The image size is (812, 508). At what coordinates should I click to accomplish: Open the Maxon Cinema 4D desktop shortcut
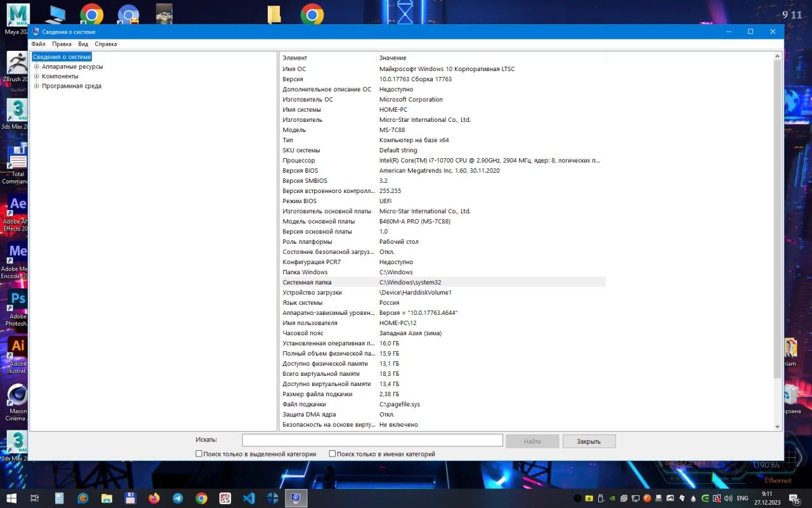pyautogui.click(x=16, y=403)
